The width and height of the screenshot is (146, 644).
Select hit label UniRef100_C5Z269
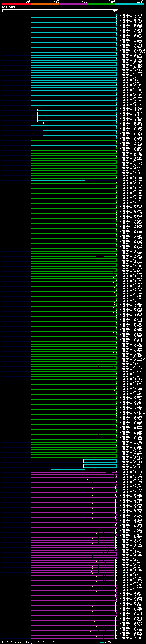coord(131,72)
